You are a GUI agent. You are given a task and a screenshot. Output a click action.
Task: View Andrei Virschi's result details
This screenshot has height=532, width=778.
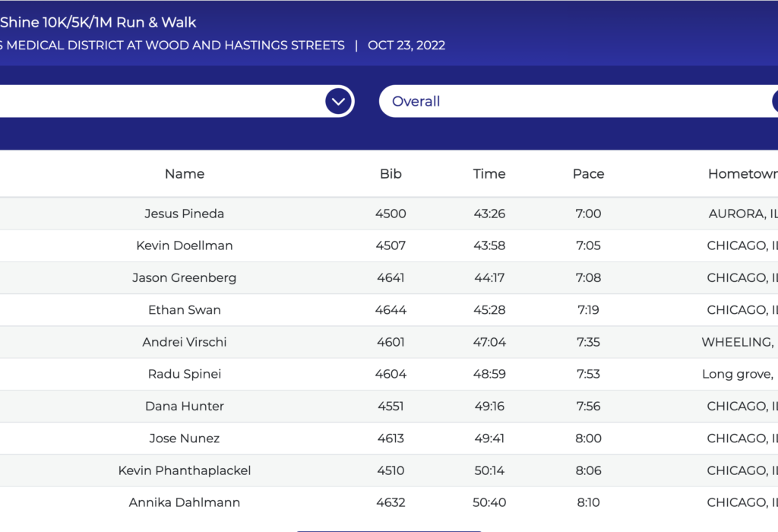(x=185, y=342)
